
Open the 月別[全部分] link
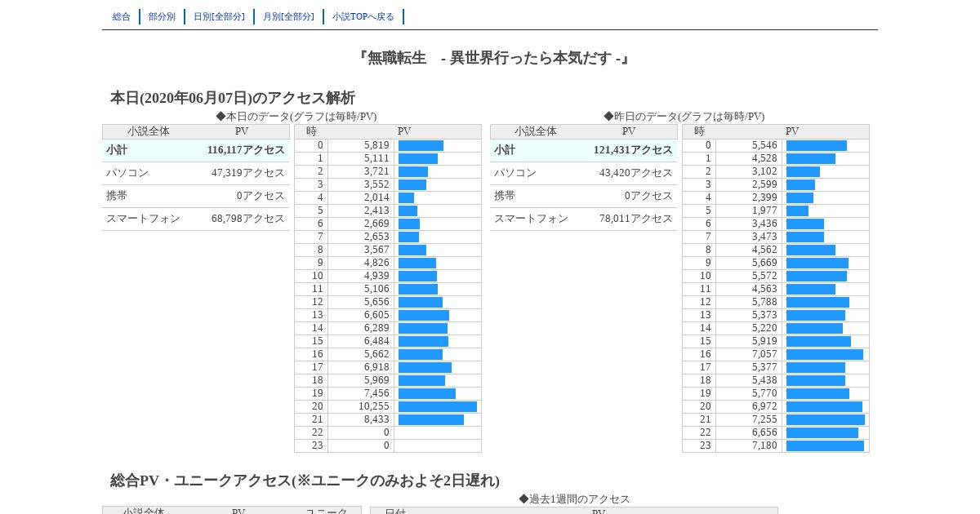pyautogui.click(x=288, y=16)
